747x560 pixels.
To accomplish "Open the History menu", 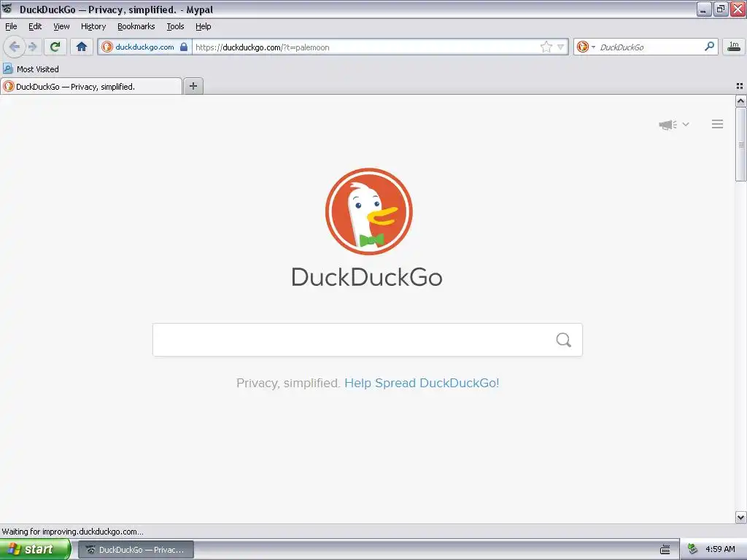I will (93, 26).
